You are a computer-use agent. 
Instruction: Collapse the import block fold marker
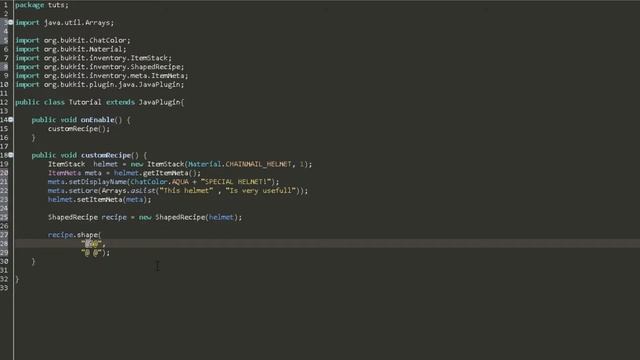pos(11,22)
